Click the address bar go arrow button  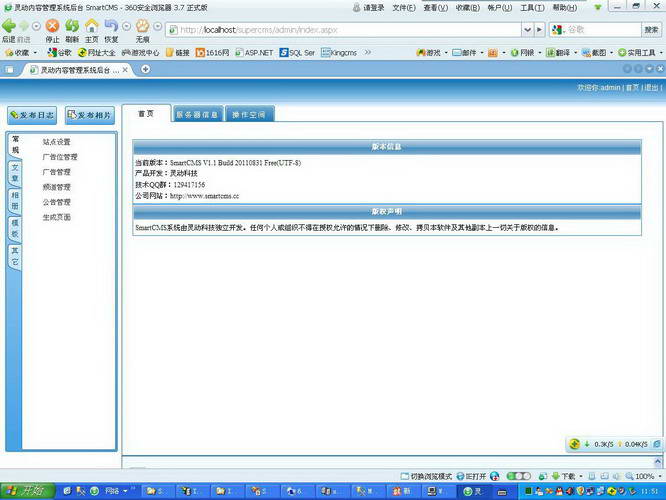click(539, 30)
